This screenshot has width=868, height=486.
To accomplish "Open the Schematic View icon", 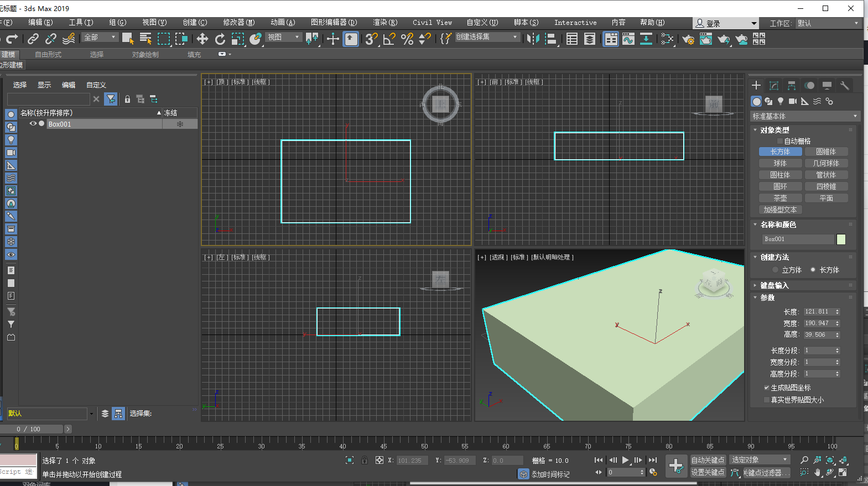I will tap(646, 38).
